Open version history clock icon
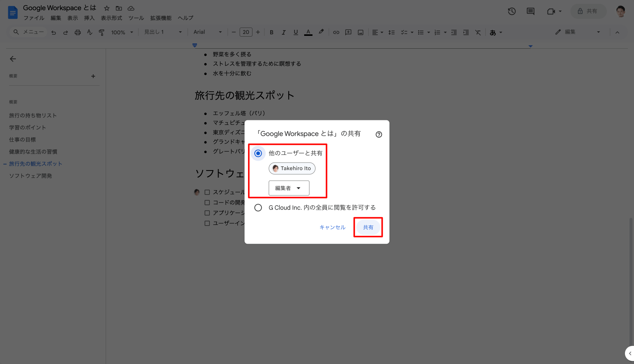The width and height of the screenshot is (634, 364). (512, 11)
